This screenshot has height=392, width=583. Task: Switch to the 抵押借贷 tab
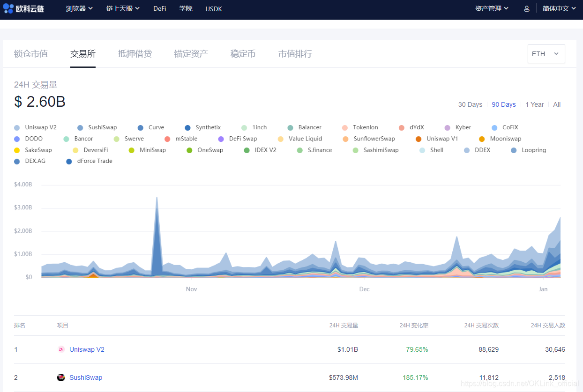(x=135, y=54)
